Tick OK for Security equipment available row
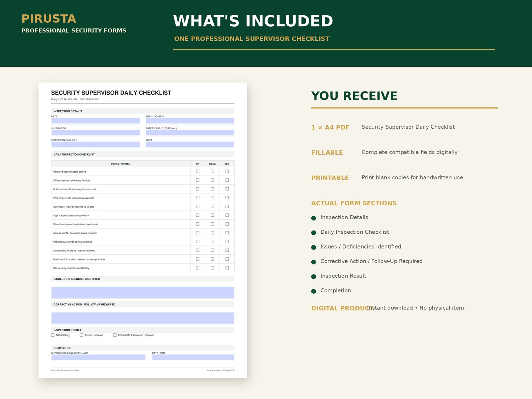 point(198,224)
